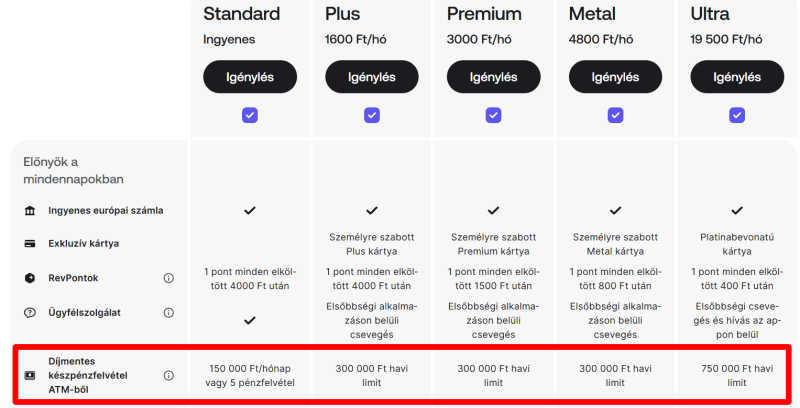Click the RevPontok hexagon icon
Screen dimensions: 800x408
pyautogui.click(x=29, y=278)
